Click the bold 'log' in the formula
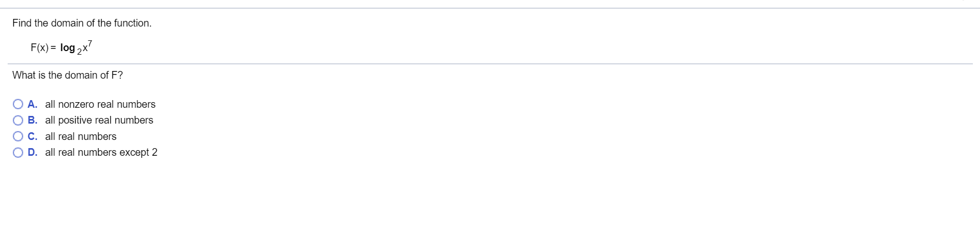This screenshot has width=980, height=238. pos(67,48)
